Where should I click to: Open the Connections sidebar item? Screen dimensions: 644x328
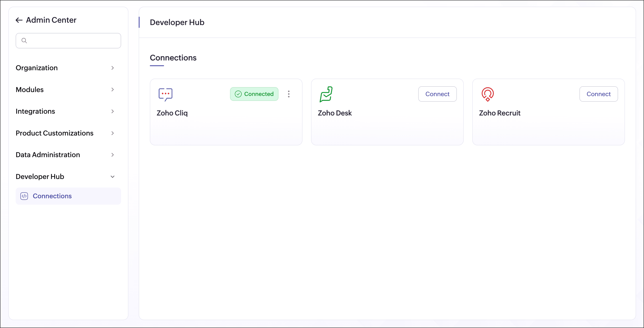tap(68, 196)
